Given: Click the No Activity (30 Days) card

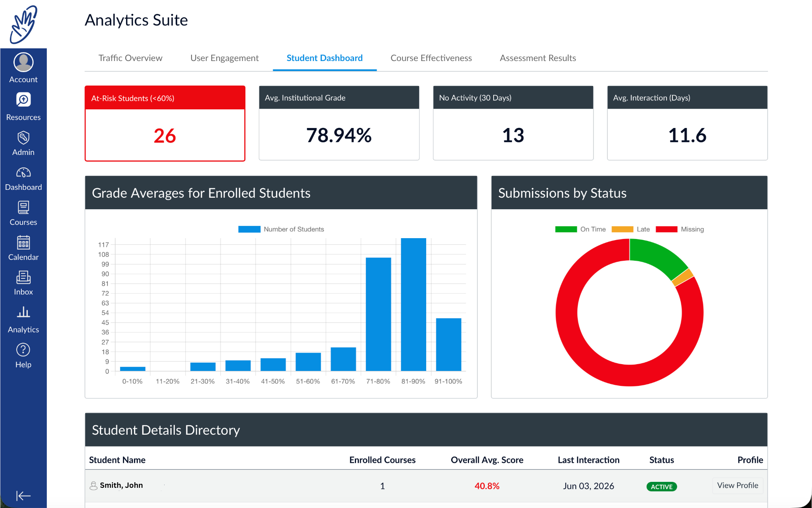Looking at the screenshot, I should [513, 123].
